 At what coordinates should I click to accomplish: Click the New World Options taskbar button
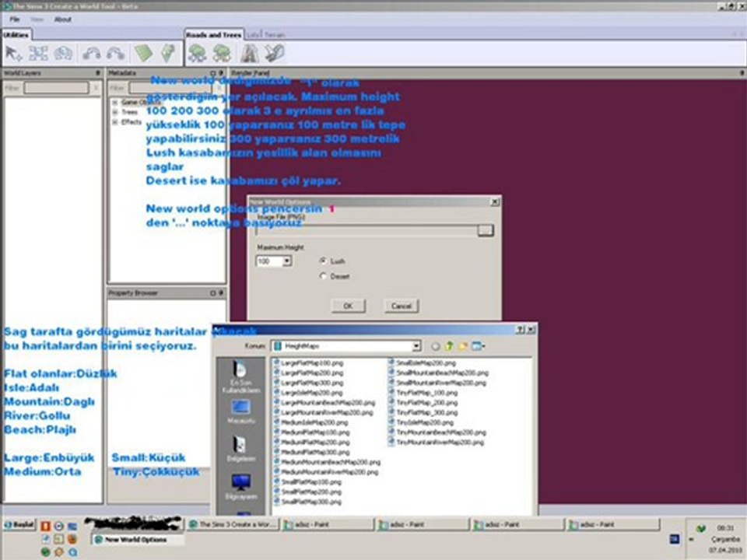point(137,540)
